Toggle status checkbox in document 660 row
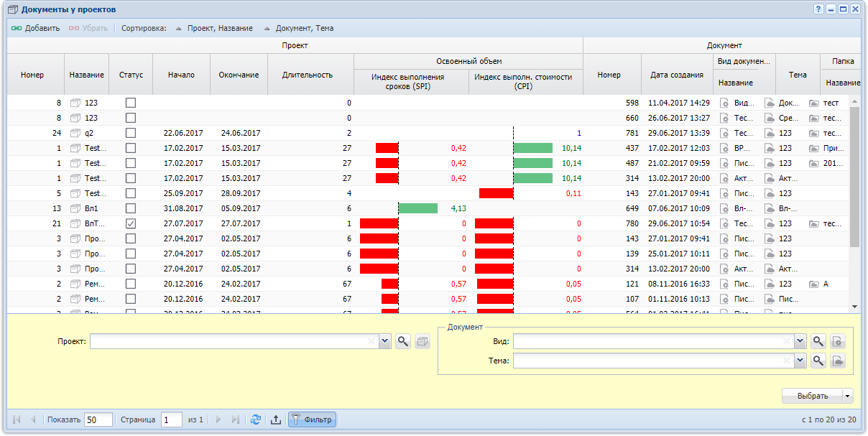This screenshot has width=868, height=436. pyautogui.click(x=131, y=118)
